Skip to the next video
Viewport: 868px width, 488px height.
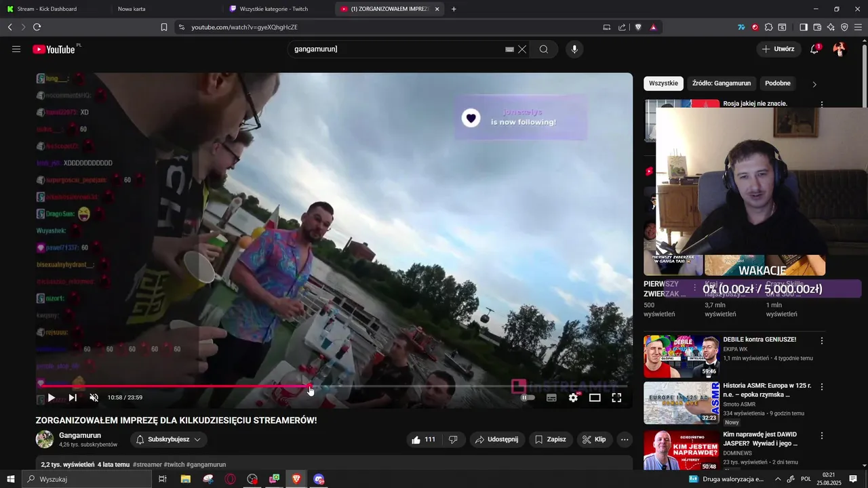point(73,398)
